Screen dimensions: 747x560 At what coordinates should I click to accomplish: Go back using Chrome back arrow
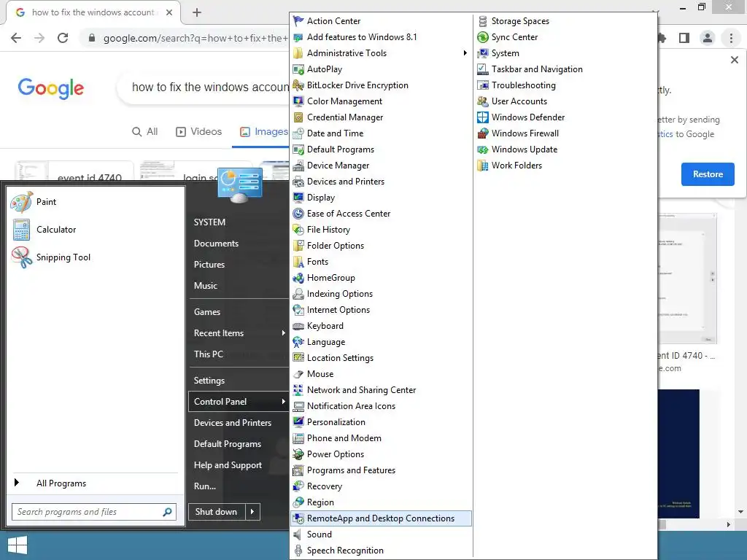tap(16, 38)
